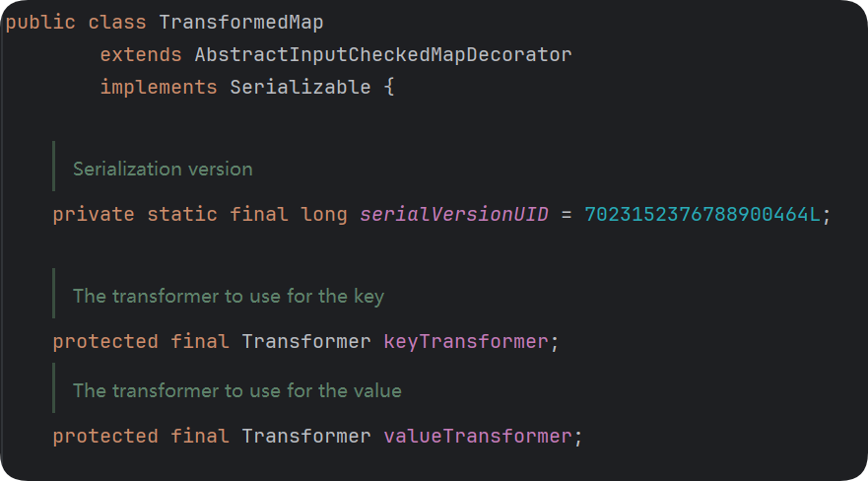This screenshot has width=868, height=481.
Task: Click the 7023152376788900464L numeric literal
Action: 701,214
